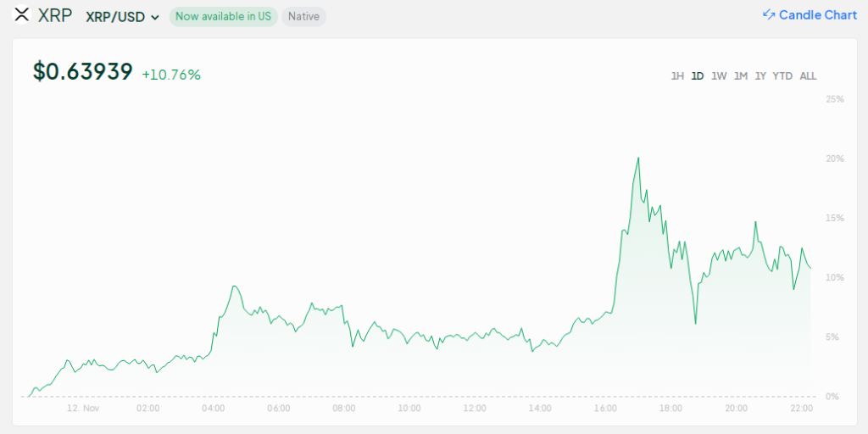Open the XRP/USD pair dropdown

coord(123,17)
